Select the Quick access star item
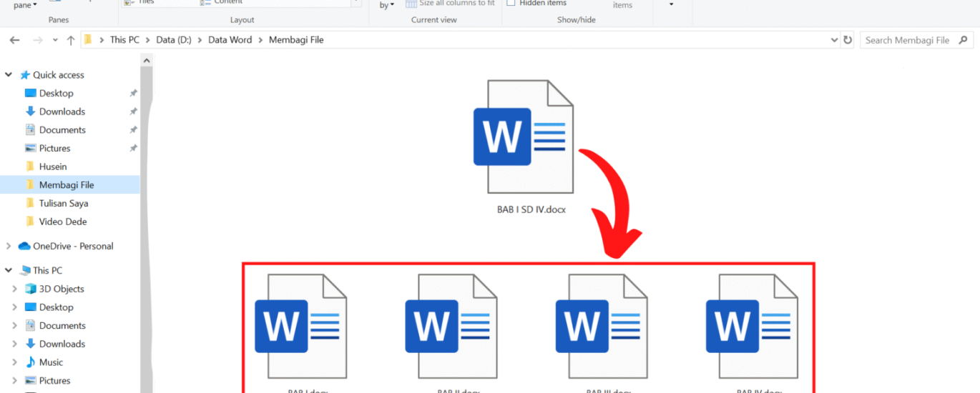This screenshot has width=980, height=393. click(52, 75)
